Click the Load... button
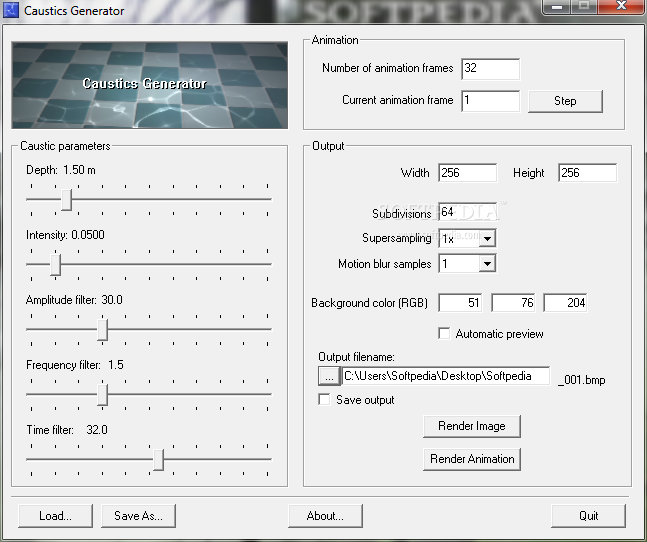This screenshot has height=542, width=647. pyautogui.click(x=56, y=516)
